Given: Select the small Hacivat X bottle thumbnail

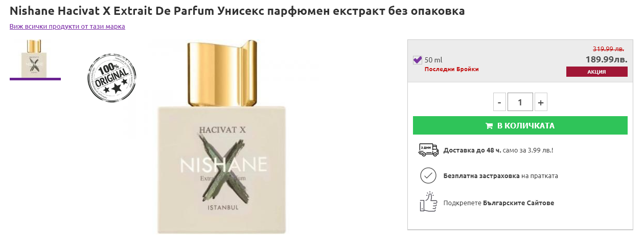Looking at the screenshot, I should [x=35, y=58].
